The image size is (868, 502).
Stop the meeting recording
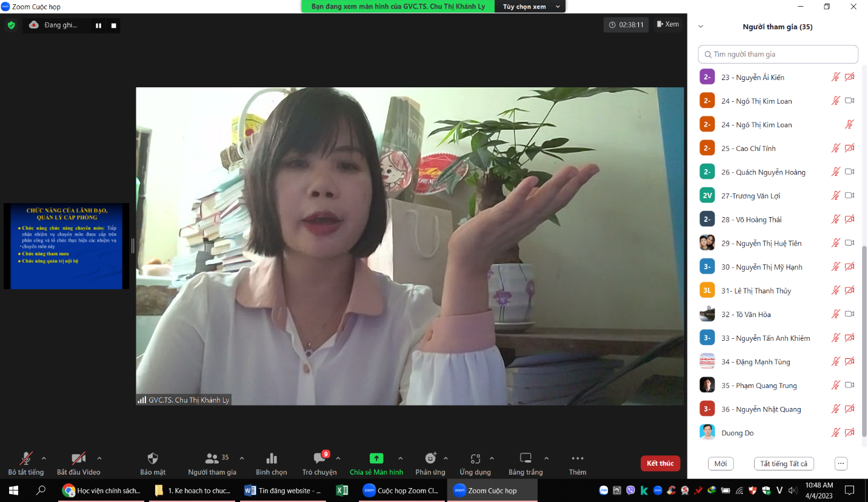pos(113,25)
